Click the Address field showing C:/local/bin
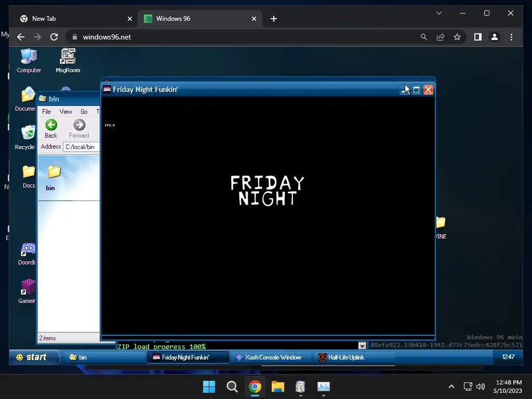The width and height of the screenshot is (532, 399). 82,147
